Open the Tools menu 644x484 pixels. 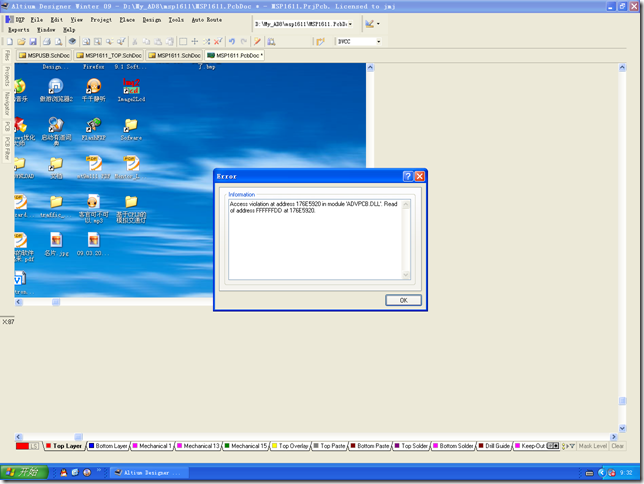point(176,19)
